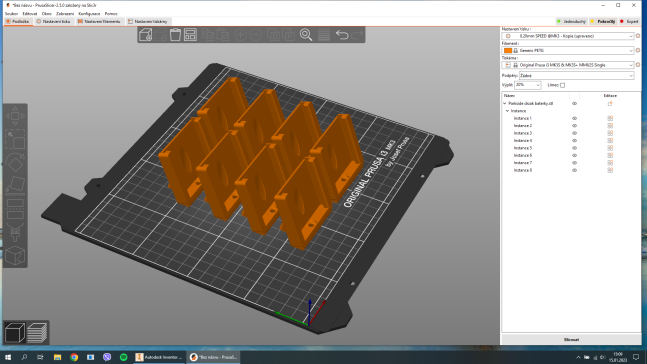The height and width of the screenshot is (364, 647).
Task: Open the Okno menu
Action: [x=47, y=14]
